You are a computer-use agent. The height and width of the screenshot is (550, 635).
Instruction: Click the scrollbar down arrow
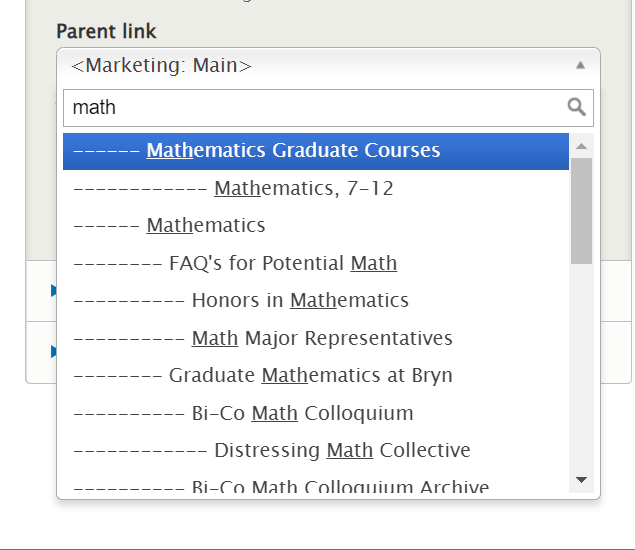(x=581, y=481)
